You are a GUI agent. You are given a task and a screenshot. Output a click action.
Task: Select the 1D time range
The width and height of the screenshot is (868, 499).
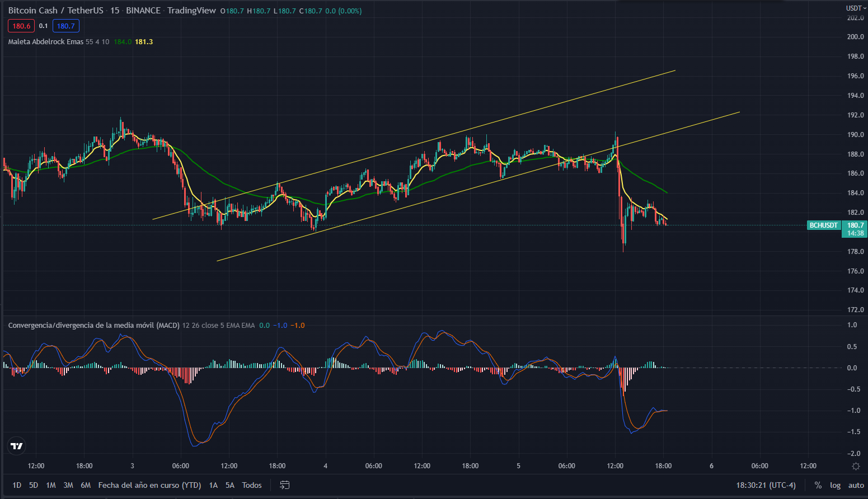click(17, 485)
